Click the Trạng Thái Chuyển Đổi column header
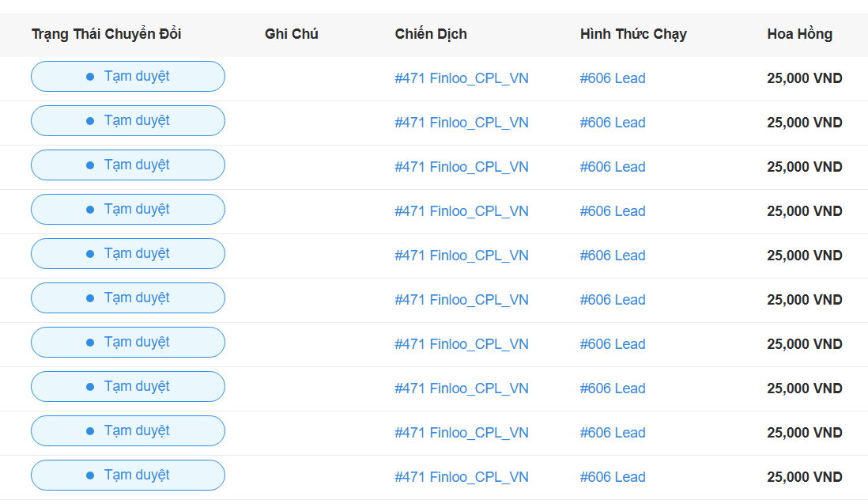868x504 pixels. 107,34
